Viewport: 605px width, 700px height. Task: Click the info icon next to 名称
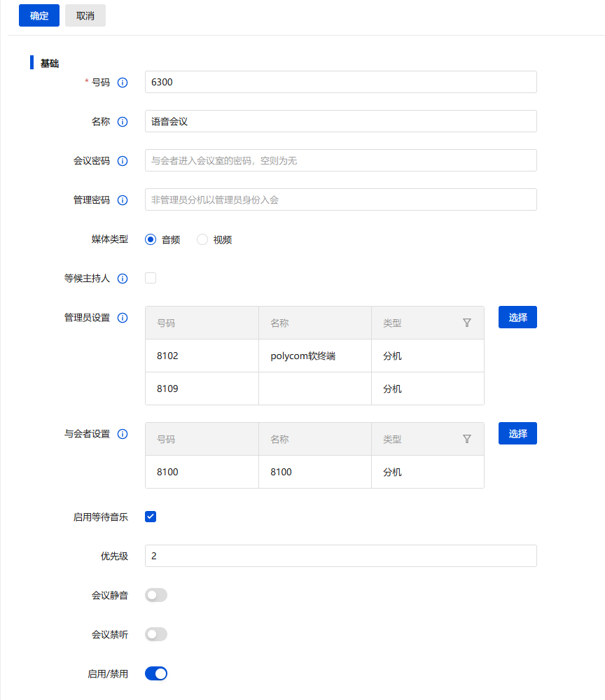(x=123, y=121)
